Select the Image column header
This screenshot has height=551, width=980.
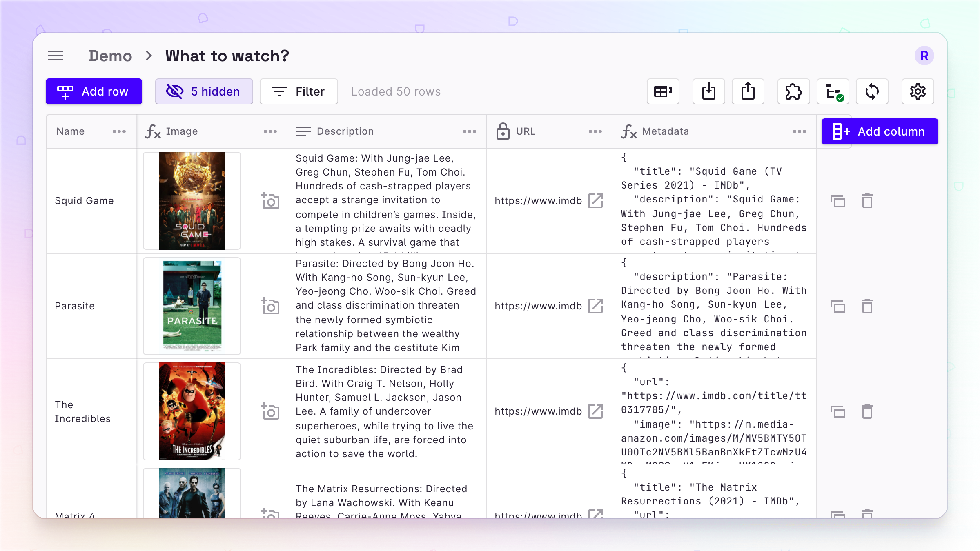click(212, 132)
